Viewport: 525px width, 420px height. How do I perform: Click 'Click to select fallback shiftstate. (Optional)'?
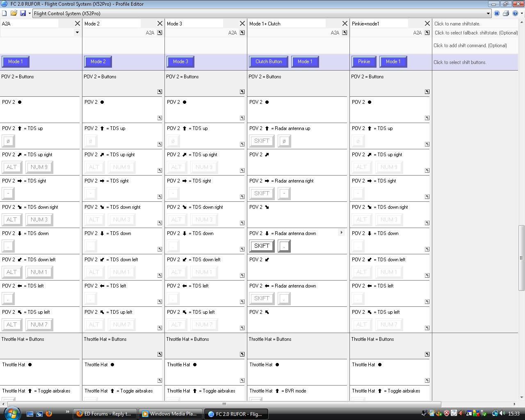pos(476,33)
